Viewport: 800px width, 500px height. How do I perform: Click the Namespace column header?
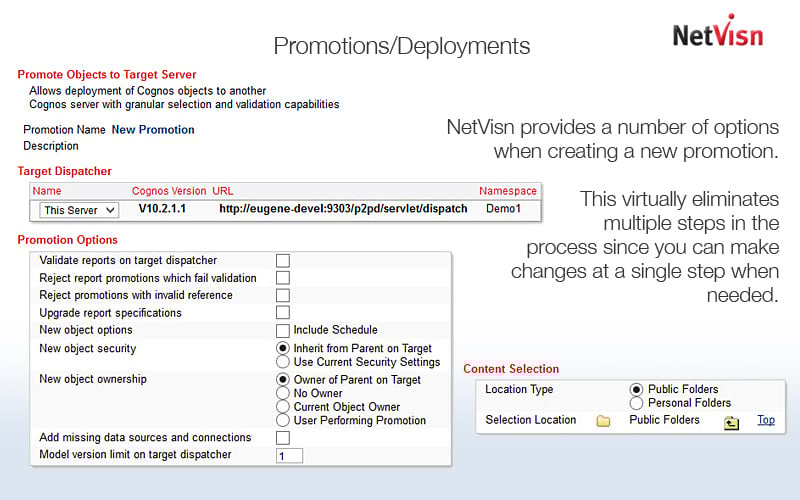click(508, 191)
